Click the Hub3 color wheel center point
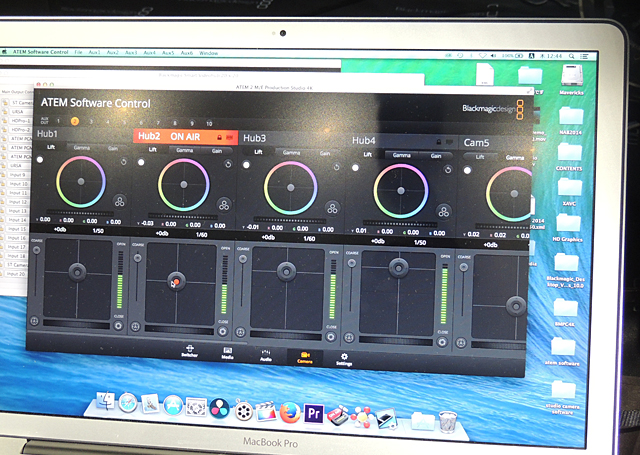 pyautogui.click(x=291, y=188)
